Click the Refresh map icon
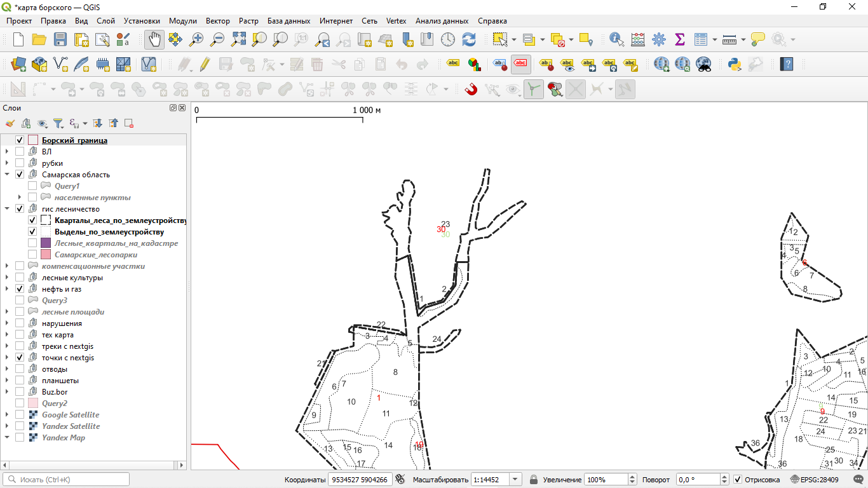This screenshot has width=868, height=488. coord(469,39)
